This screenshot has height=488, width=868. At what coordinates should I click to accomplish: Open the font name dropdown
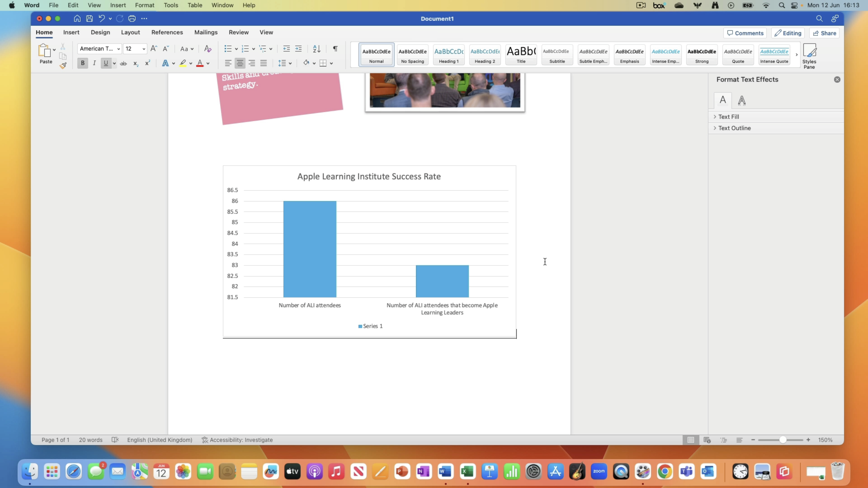pos(119,49)
